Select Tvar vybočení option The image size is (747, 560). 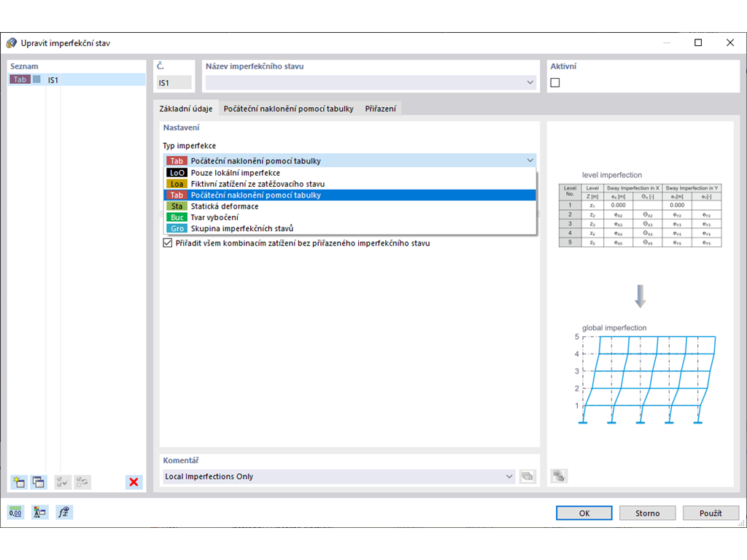point(350,217)
